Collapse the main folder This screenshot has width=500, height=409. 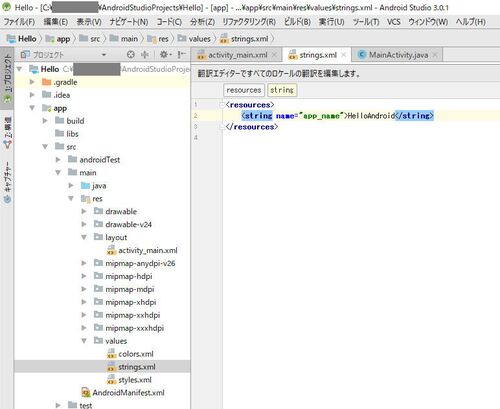point(58,173)
